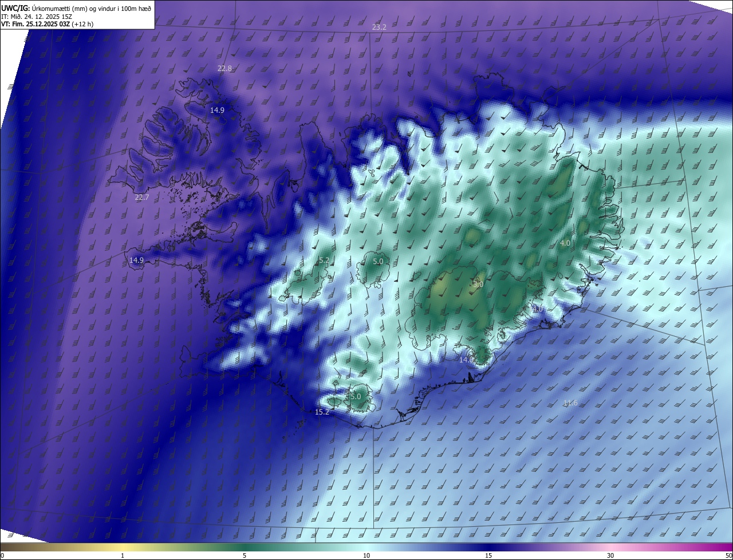Click the legend tick labeled 50
Viewport: 733px width, 560px height.
728,556
